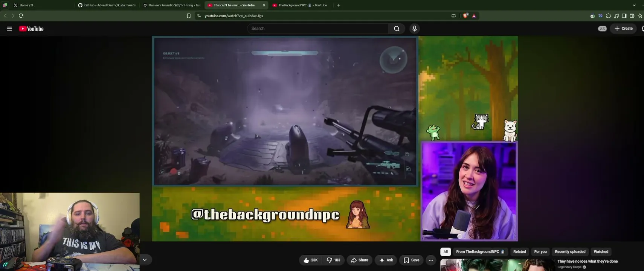Click the video player to pause
The height and width of the screenshot is (271, 644).
click(335, 139)
